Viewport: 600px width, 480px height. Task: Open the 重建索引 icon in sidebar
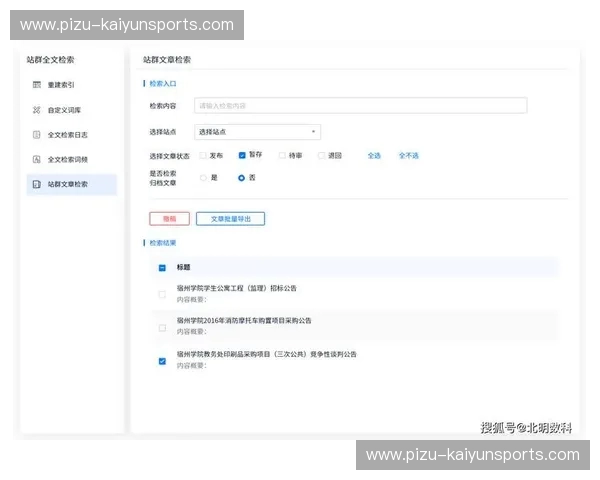[x=37, y=85]
